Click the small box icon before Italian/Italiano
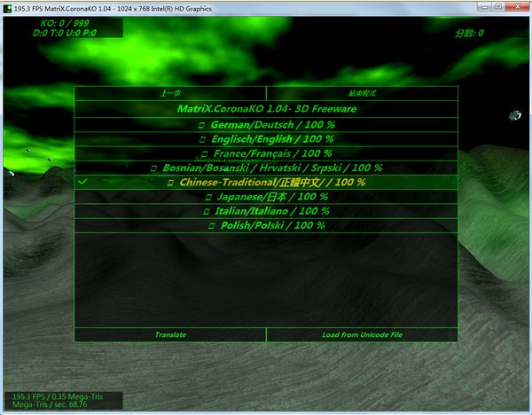The width and height of the screenshot is (532, 415). click(206, 212)
